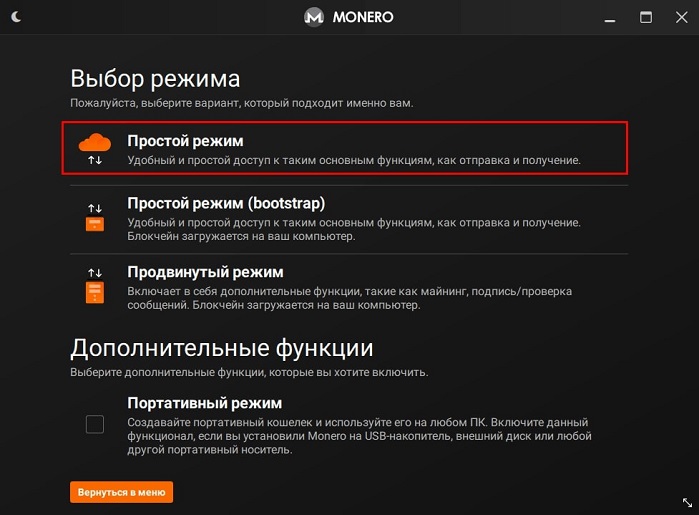Click the Выбор режима heading
The image size is (699, 515).
pos(155,79)
